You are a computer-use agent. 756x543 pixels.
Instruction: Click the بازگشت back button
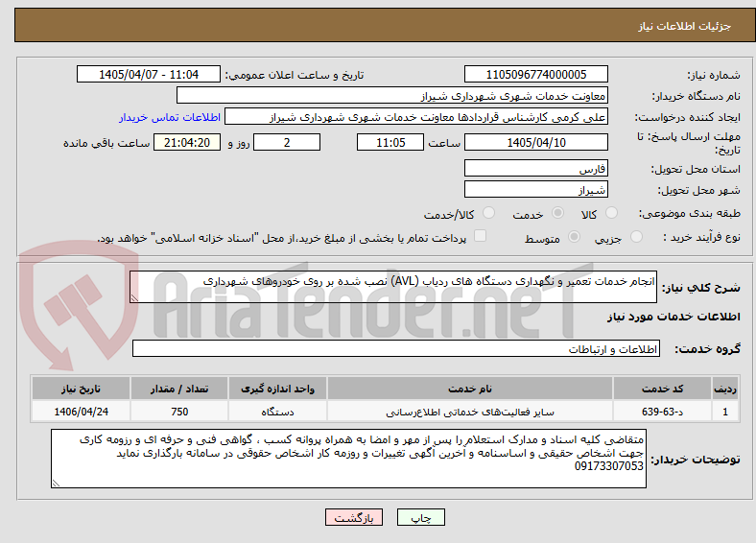coord(354,517)
